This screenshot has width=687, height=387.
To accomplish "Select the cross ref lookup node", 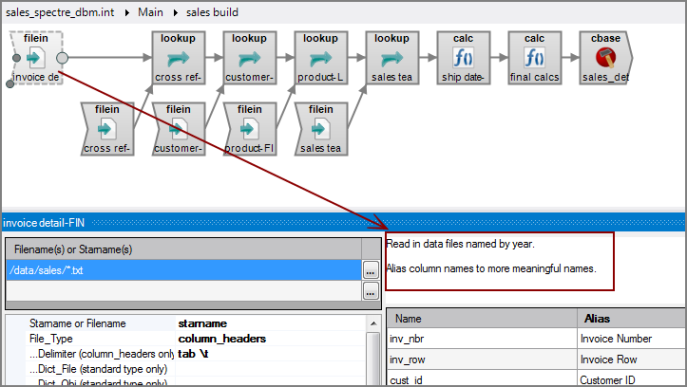I will (x=178, y=57).
